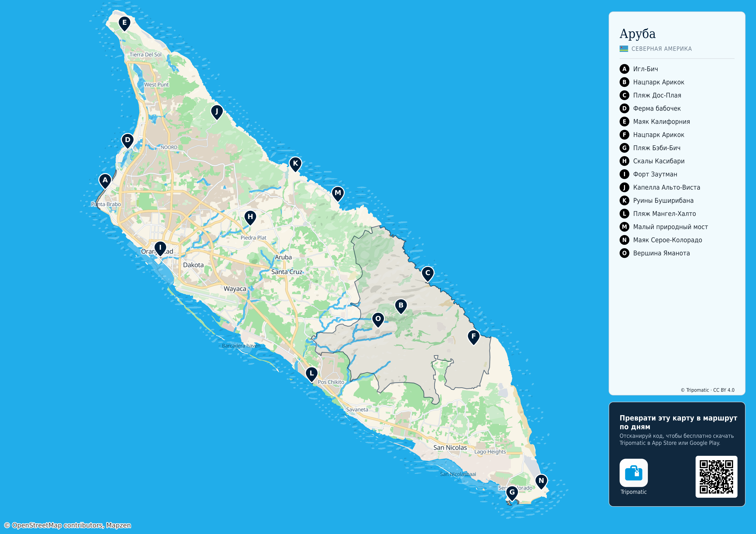756x534 pixels.
Task: Open the OpenStreetMap contributors attribution
Action: (x=67, y=525)
